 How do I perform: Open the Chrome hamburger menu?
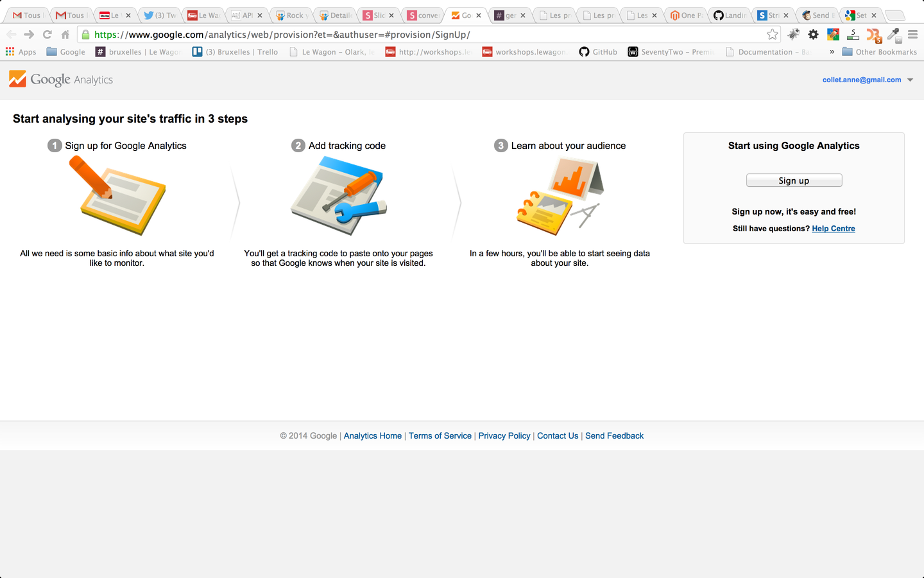pos(912,35)
